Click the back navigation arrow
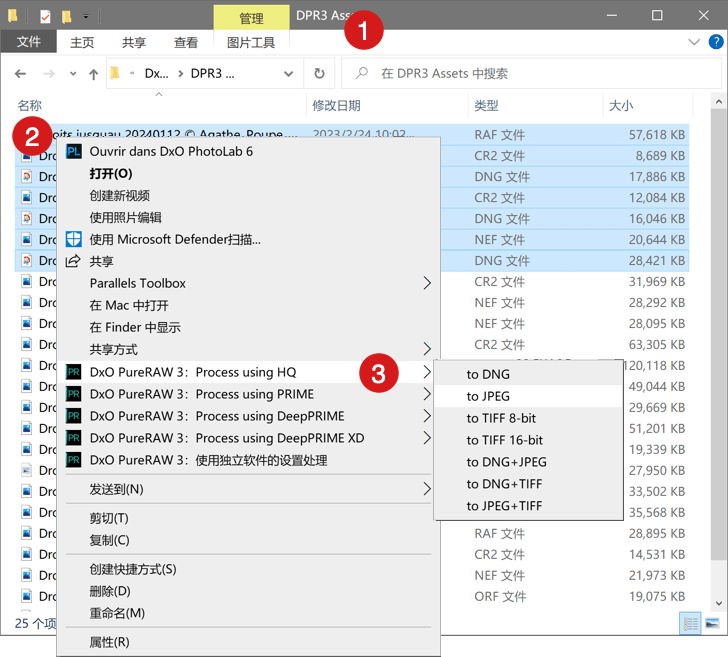Screen dimensions: 728x657 click(x=20, y=73)
